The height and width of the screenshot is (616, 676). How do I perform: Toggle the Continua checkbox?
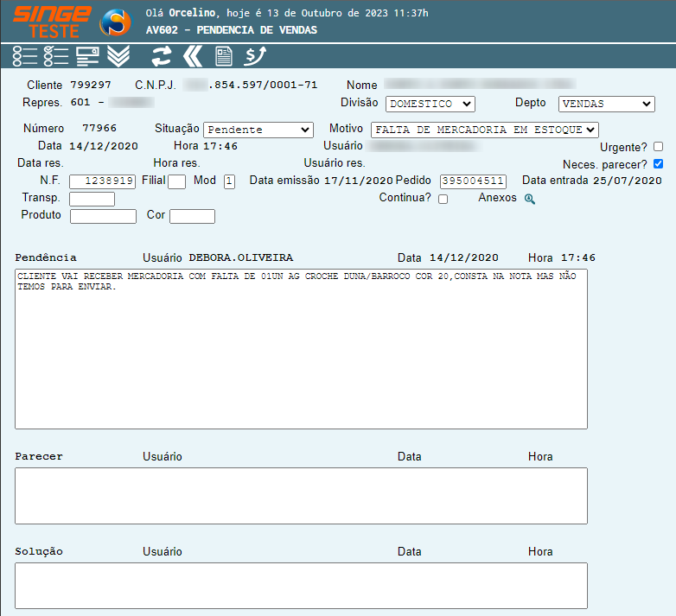click(443, 199)
